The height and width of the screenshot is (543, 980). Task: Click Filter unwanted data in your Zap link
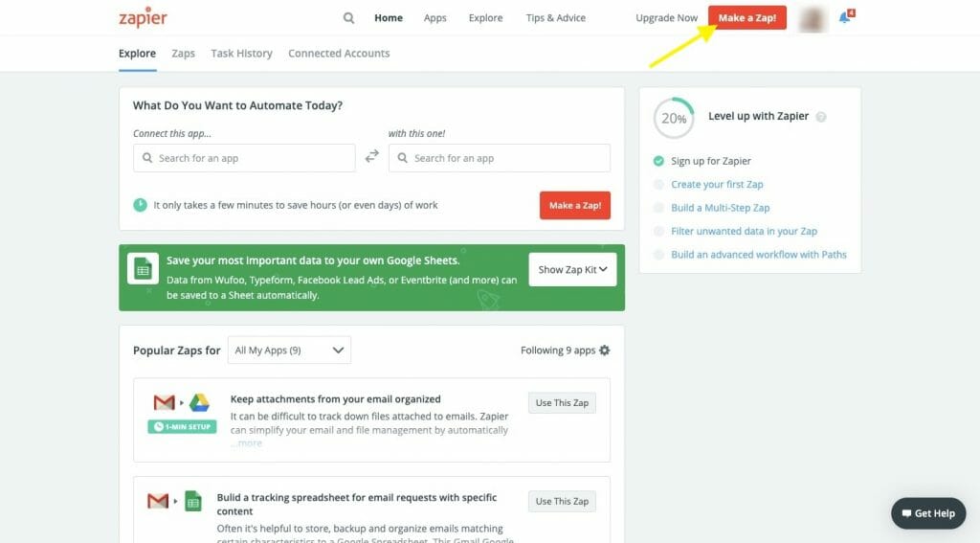[x=744, y=232]
